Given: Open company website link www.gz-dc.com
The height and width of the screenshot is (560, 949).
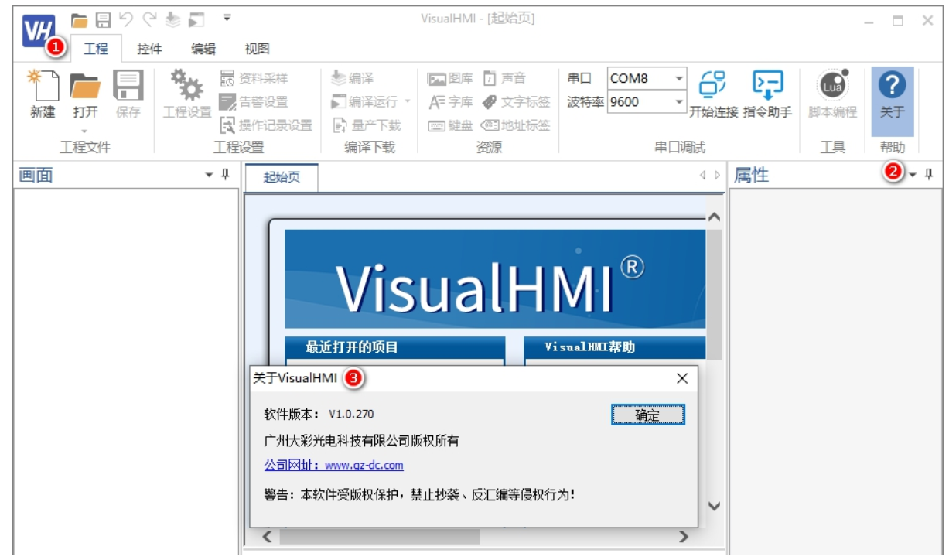Looking at the screenshot, I should click(333, 465).
